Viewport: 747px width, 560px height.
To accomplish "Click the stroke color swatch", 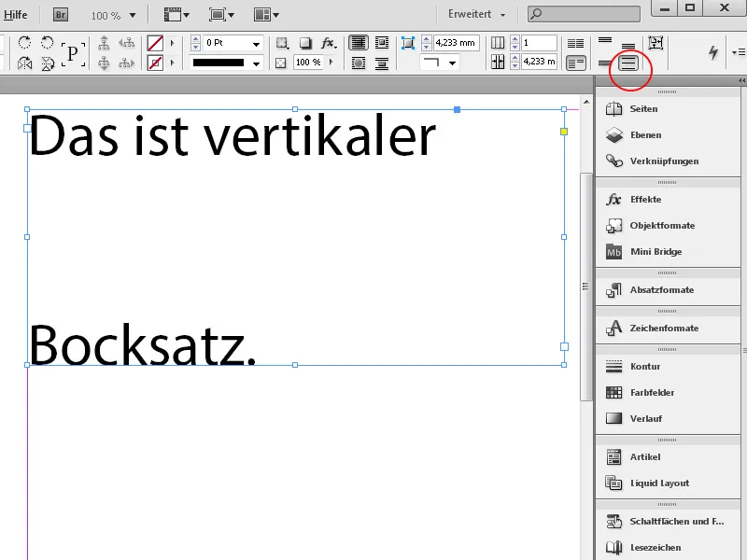I will 155,63.
